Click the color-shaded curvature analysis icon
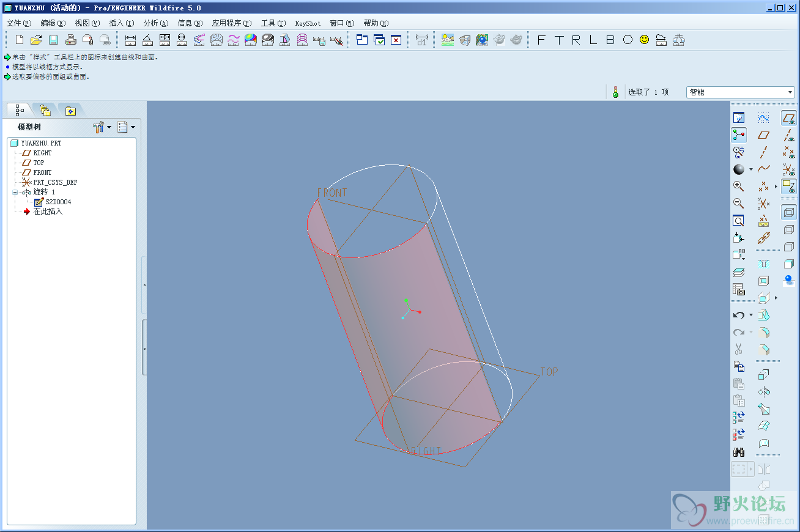 (250, 40)
